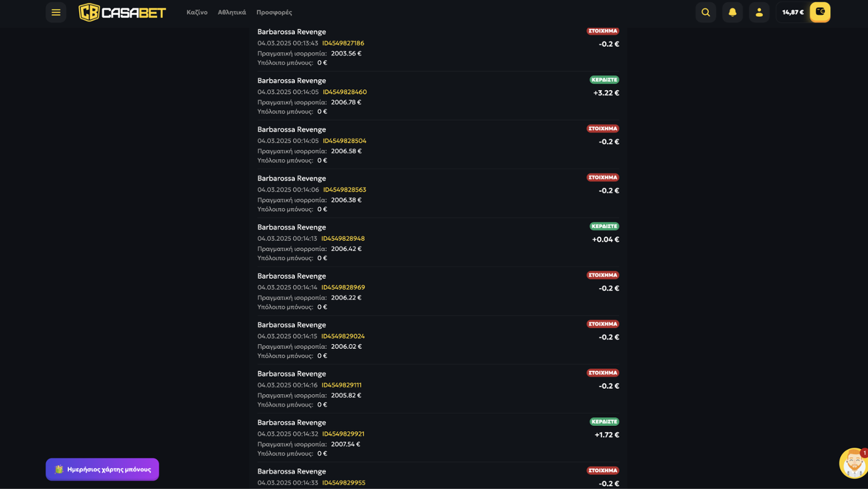868x489 pixels.
Task: Click the CasaBet logo
Action: [x=122, y=12]
